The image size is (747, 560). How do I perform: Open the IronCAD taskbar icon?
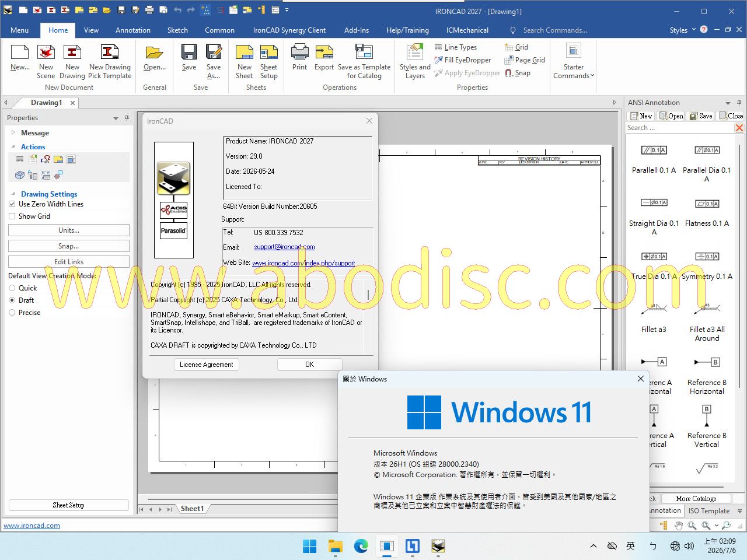point(438,546)
